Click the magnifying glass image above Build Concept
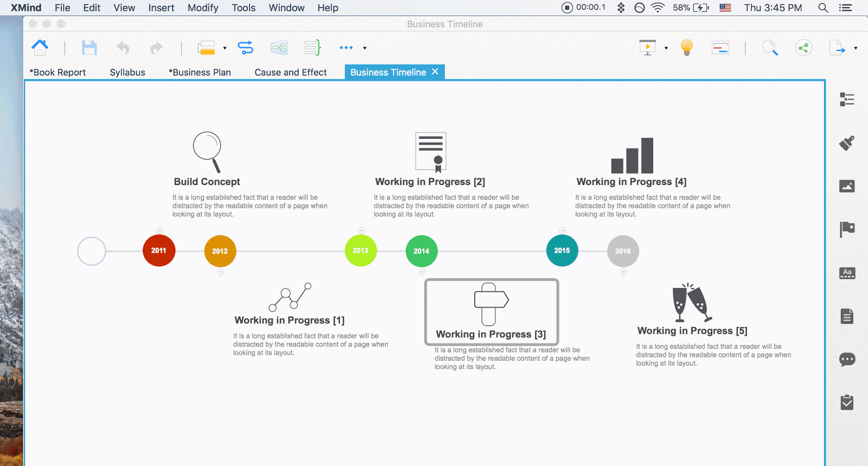This screenshot has width=868, height=466. click(207, 152)
